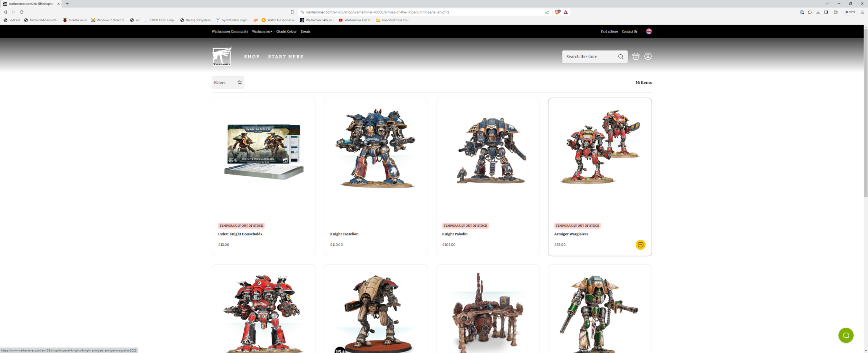
Task: Click the browser address bar URL
Action: [377, 12]
